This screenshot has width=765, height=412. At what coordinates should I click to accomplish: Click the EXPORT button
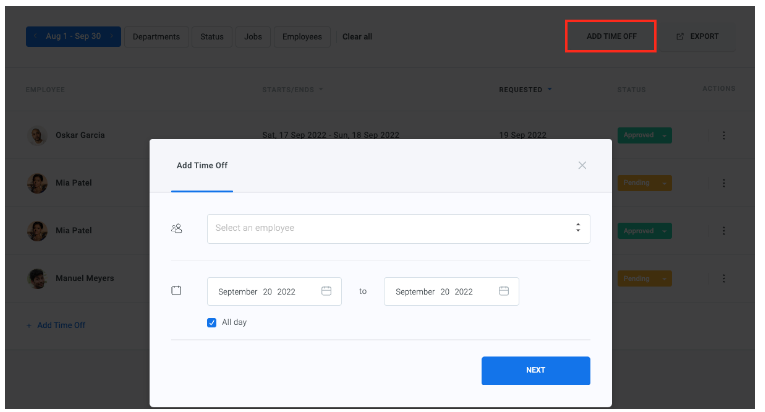tap(698, 37)
